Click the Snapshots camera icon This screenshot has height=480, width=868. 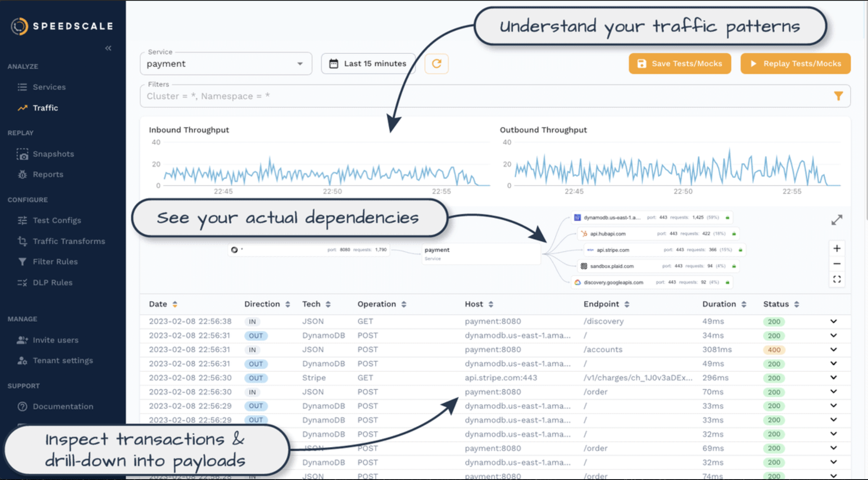pyautogui.click(x=22, y=154)
